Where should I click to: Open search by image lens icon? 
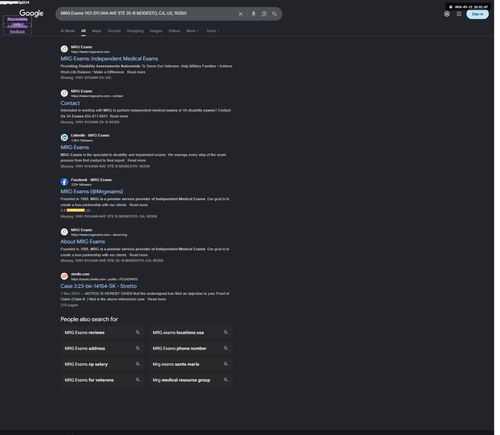[264, 14]
